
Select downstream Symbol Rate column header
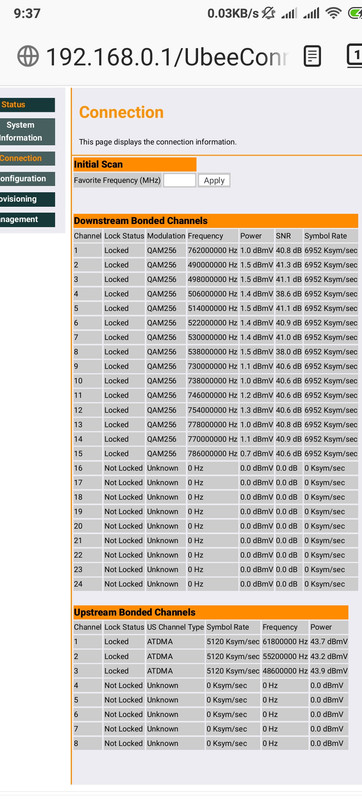(331, 236)
